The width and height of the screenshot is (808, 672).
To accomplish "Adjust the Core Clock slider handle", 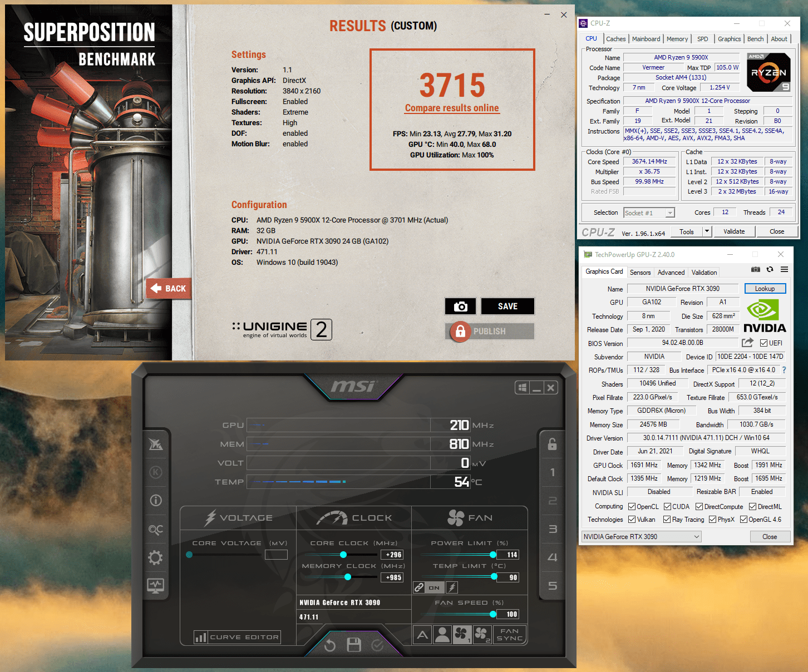I will coord(343,555).
